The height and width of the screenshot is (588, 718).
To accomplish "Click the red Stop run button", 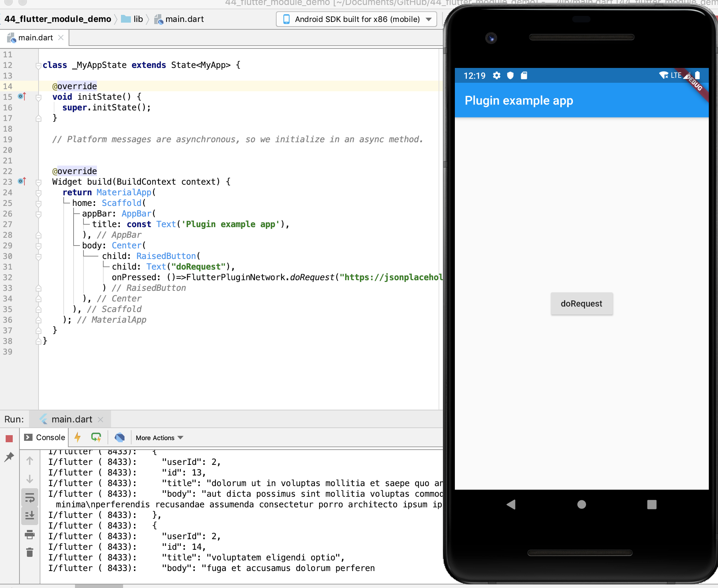I will click(x=9, y=439).
